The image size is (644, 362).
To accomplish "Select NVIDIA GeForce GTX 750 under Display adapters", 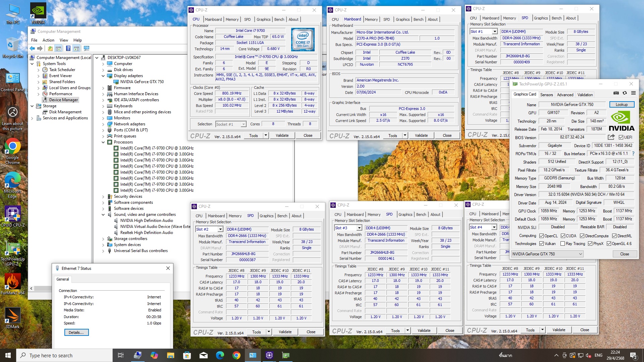I will click(142, 82).
